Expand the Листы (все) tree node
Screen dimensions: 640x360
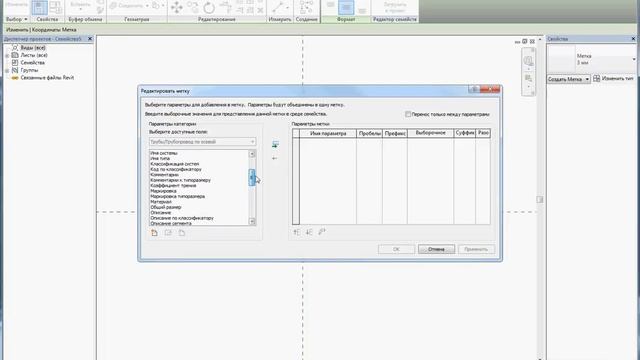(x=7, y=56)
